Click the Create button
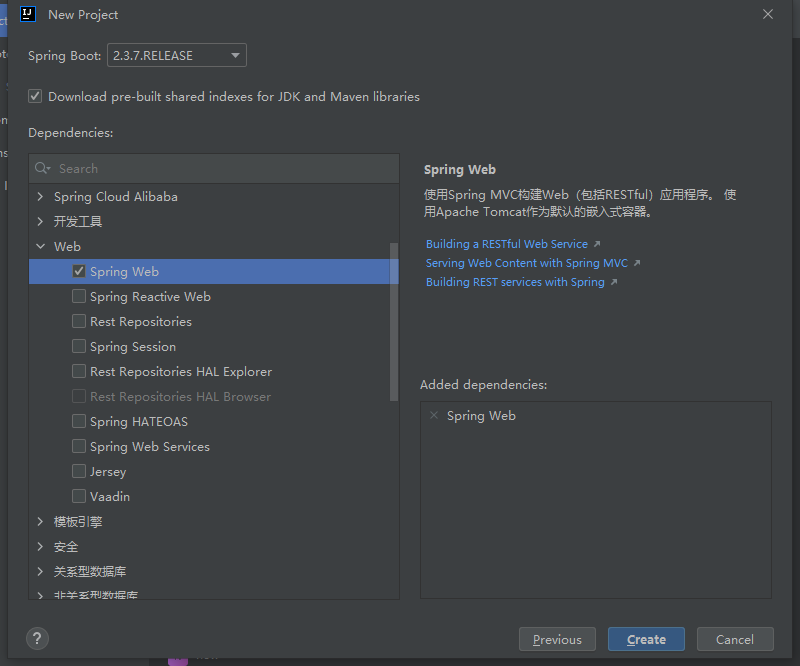This screenshot has width=800, height=666. tap(646, 639)
